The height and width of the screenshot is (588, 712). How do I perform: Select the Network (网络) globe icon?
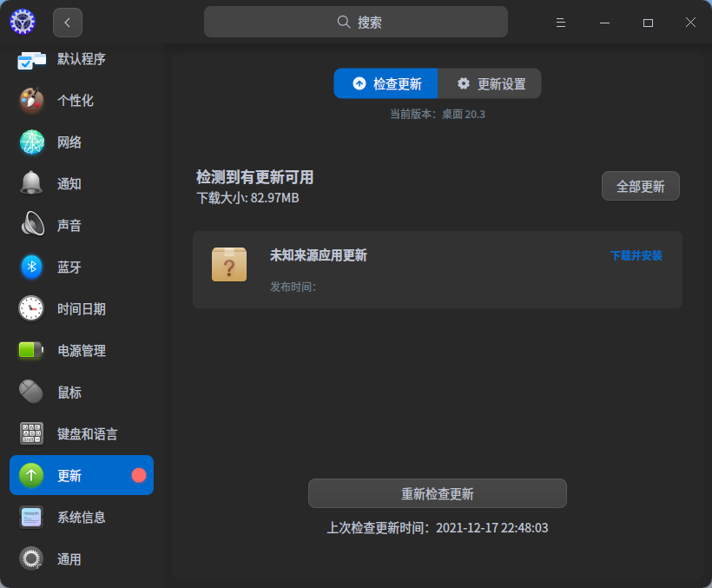(32, 142)
